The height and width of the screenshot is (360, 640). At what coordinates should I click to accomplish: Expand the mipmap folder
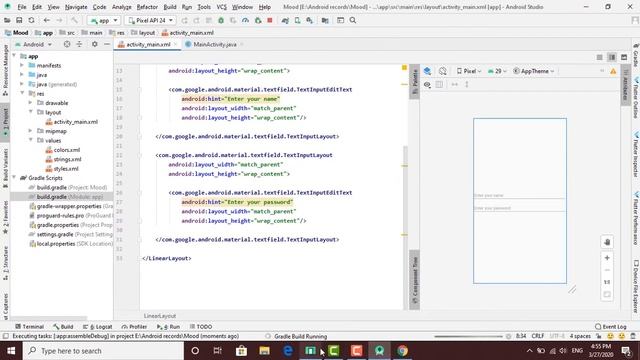tap(30, 131)
